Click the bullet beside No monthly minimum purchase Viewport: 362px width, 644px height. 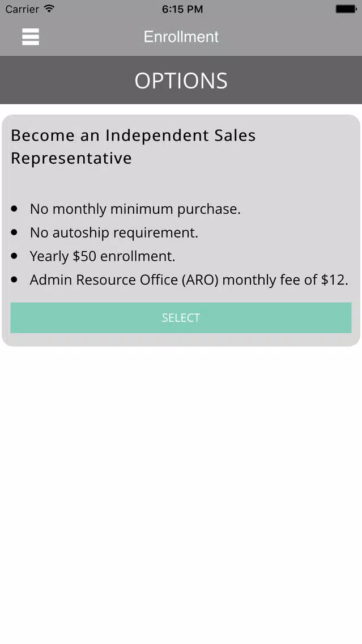(x=14, y=209)
